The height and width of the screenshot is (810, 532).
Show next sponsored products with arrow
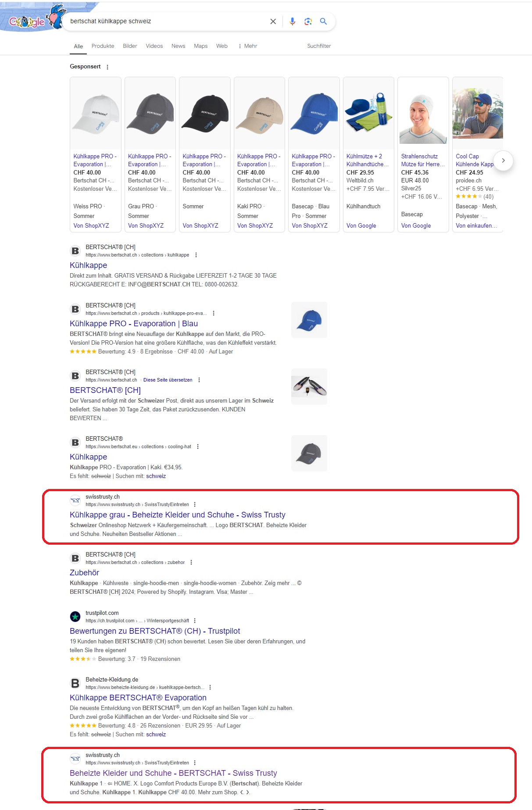click(x=503, y=161)
